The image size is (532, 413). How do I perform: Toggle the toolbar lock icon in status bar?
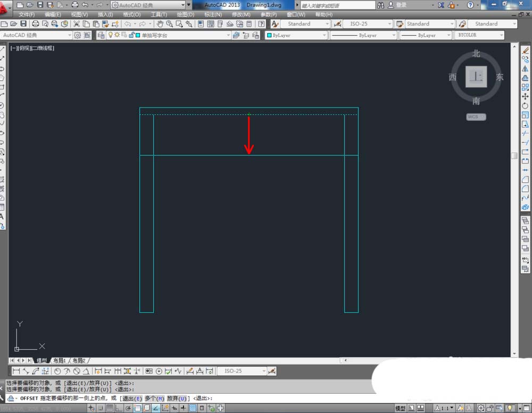point(491,408)
